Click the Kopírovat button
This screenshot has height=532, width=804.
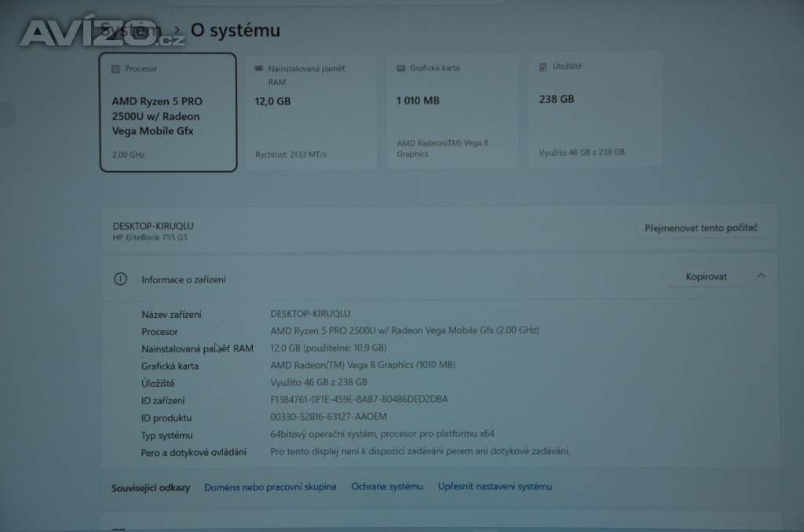pyautogui.click(x=706, y=277)
